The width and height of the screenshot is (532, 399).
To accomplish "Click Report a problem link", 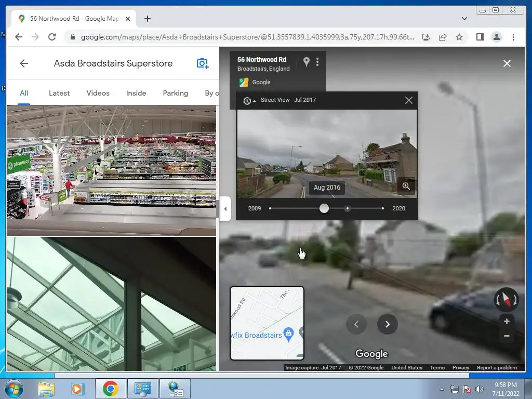I will pyautogui.click(x=497, y=368).
